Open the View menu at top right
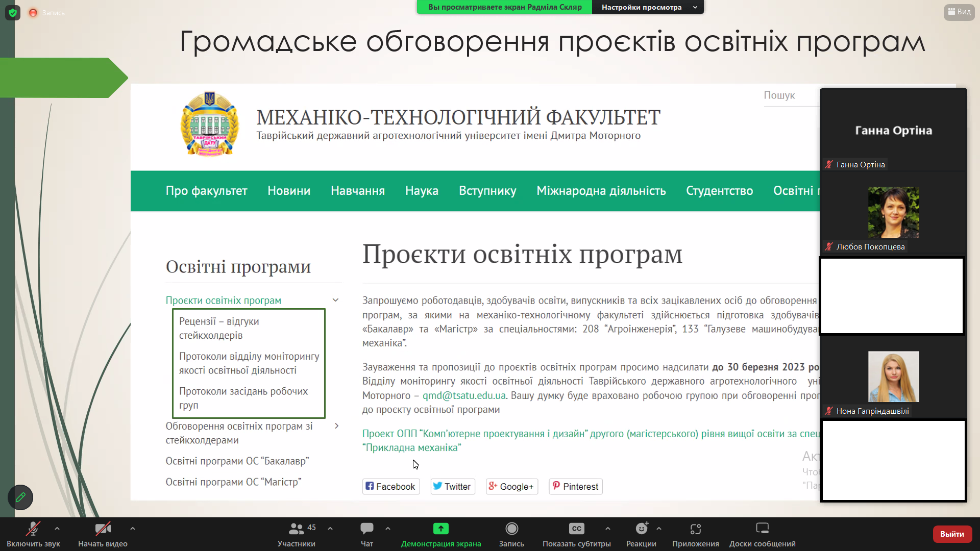This screenshot has width=980, height=551. pos(959,12)
